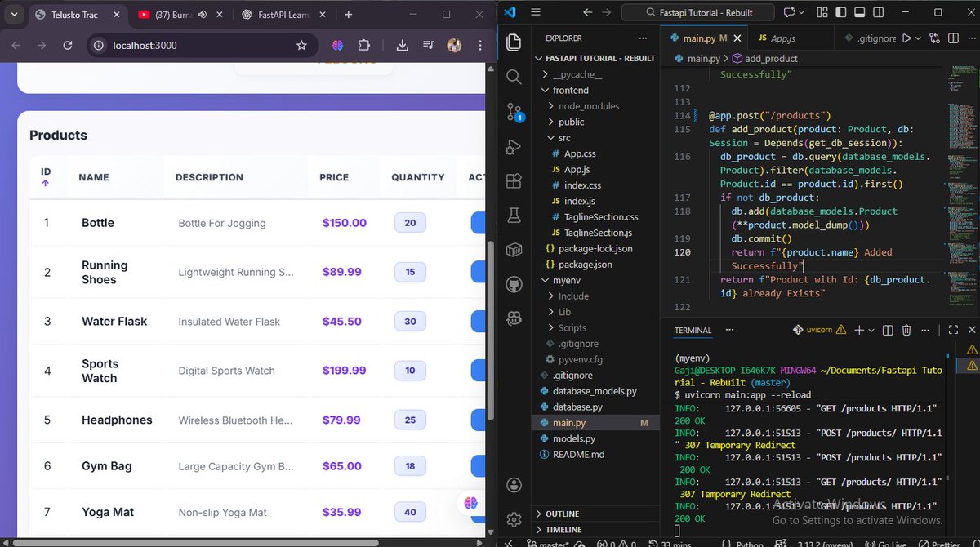This screenshot has width=980, height=547.
Task: Open the Accounts icon in VS Code
Action: [514, 486]
